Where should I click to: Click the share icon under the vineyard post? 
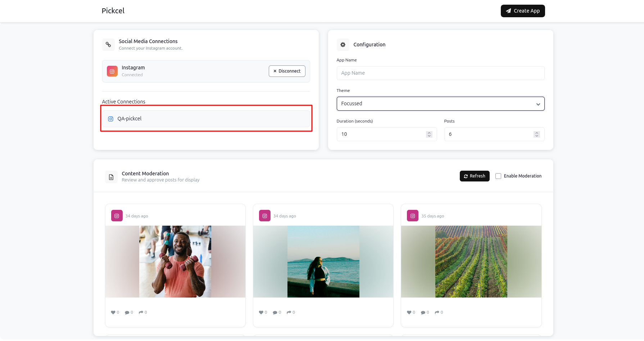pos(437,312)
